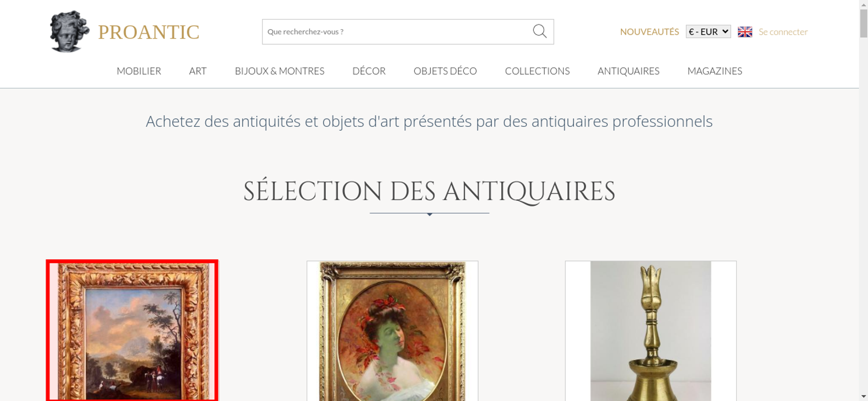Open the framed landscape painting thumbnail
868x401 pixels.
(x=132, y=331)
